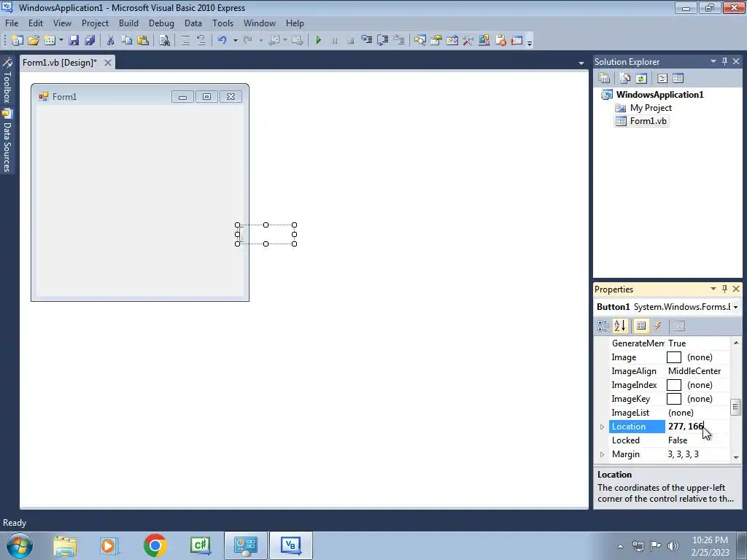Image resolution: width=747 pixels, height=560 pixels.
Task: Click the Toolbox hammer and wrench toolbar icon
Action: click(468, 41)
